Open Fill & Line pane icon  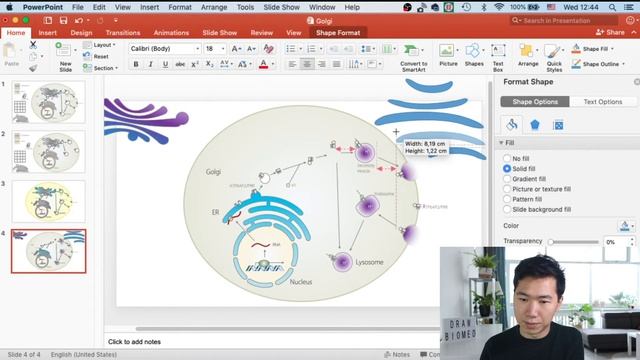pos(511,124)
